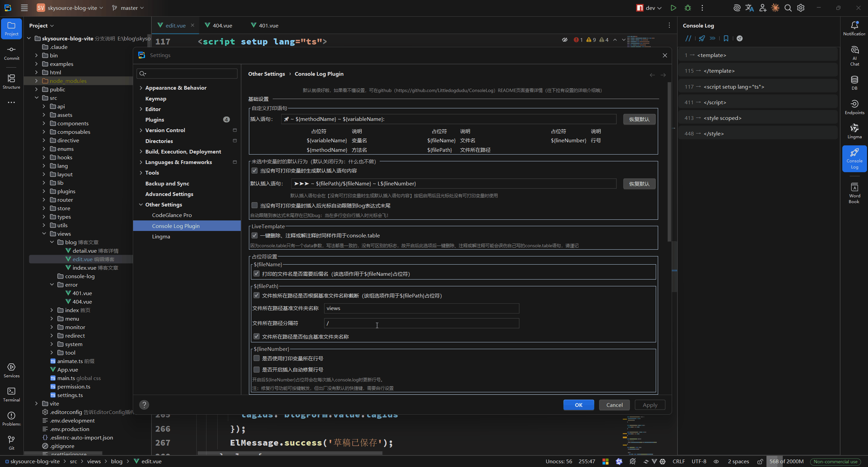Toggle the Console Log tool window
Viewport: 868px width, 467px height.
[x=854, y=159]
